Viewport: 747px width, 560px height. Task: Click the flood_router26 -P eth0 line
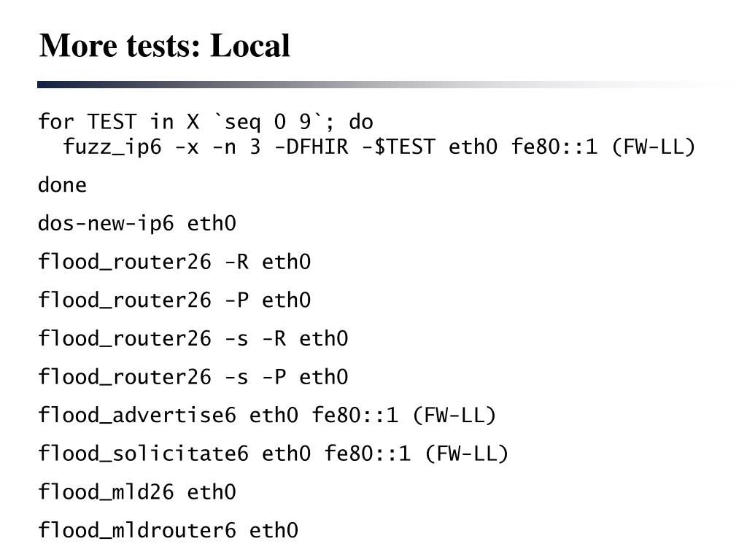click(x=174, y=300)
